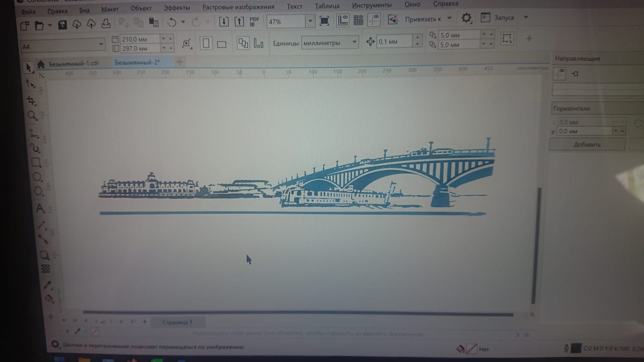The image size is (644, 362).
Task: Expand the Единицы units dropdown
Action: tap(354, 43)
